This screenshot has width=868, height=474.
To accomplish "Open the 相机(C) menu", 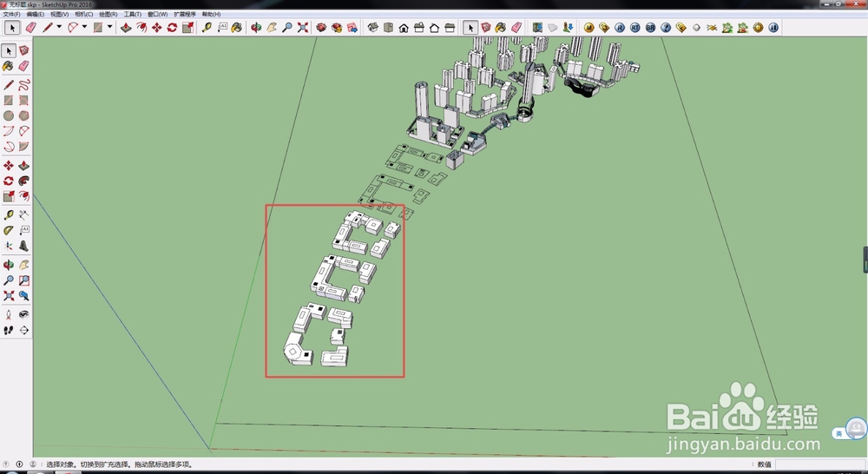I will pyautogui.click(x=83, y=14).
